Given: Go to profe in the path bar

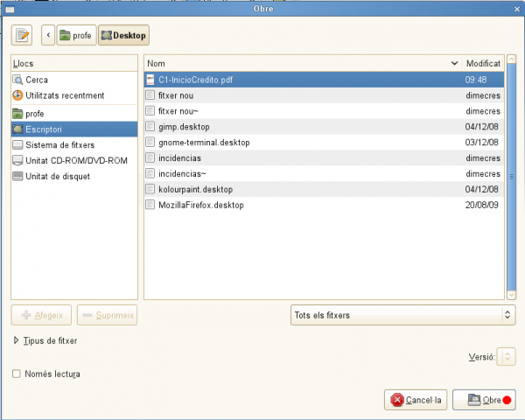Looking at the screenshot, I should click(76, 35).
